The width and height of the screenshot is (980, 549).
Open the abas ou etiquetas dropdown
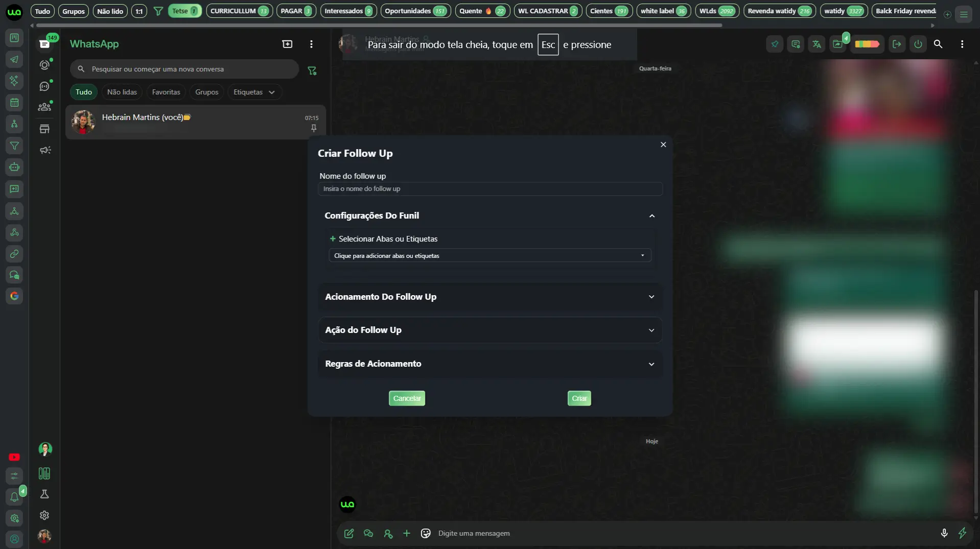coord(490,255)
